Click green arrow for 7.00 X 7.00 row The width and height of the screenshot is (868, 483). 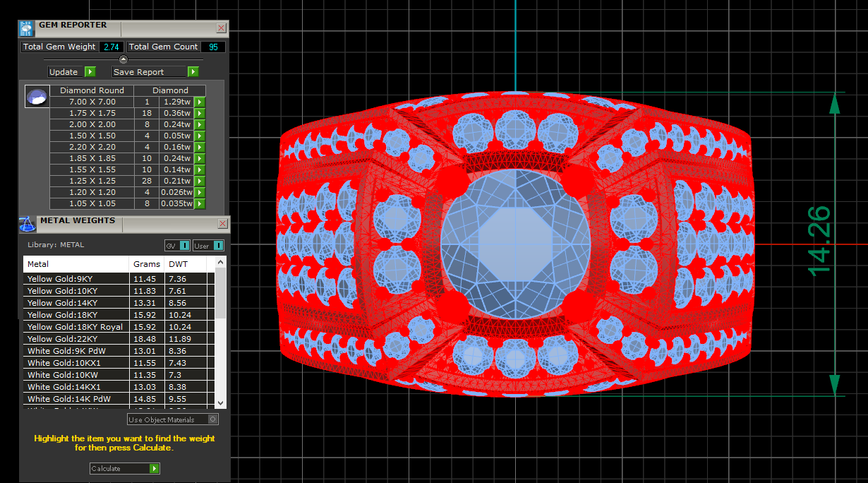tap(200, 102)
